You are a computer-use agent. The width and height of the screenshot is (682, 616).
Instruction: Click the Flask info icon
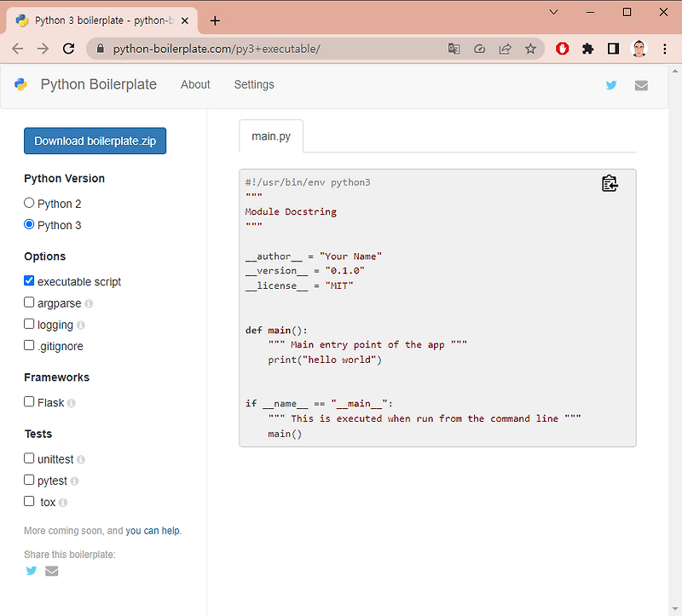(72, 403)
